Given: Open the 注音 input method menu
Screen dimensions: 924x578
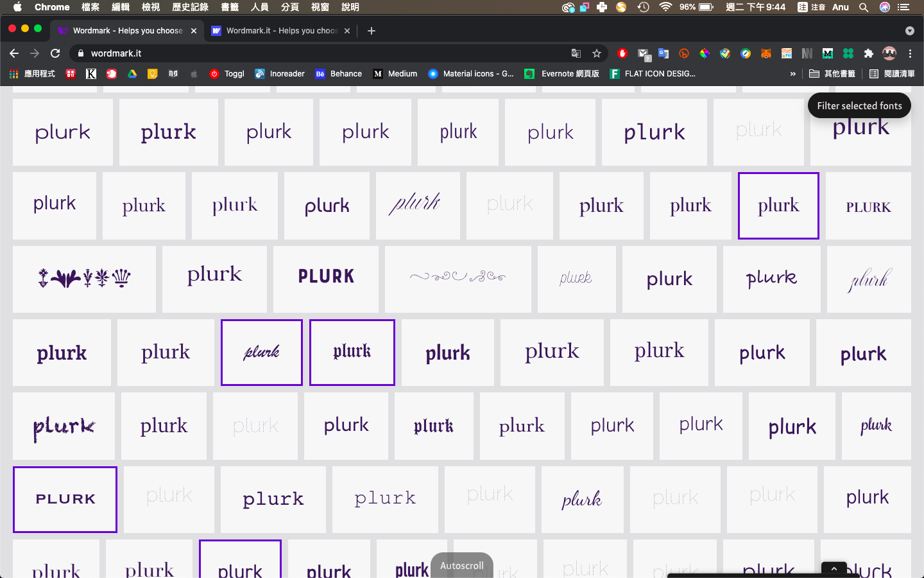Looking at the screenshot, I should (811, 7).
